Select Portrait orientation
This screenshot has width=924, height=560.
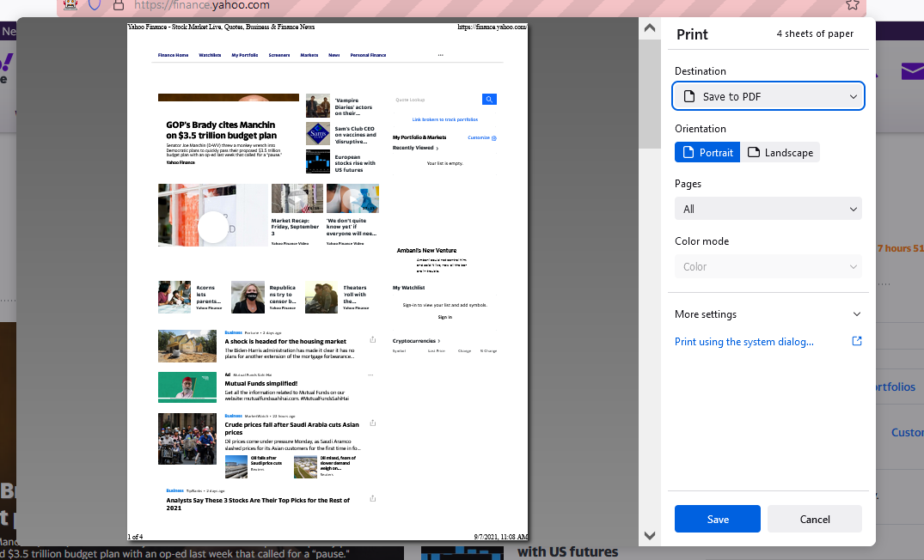707,153
